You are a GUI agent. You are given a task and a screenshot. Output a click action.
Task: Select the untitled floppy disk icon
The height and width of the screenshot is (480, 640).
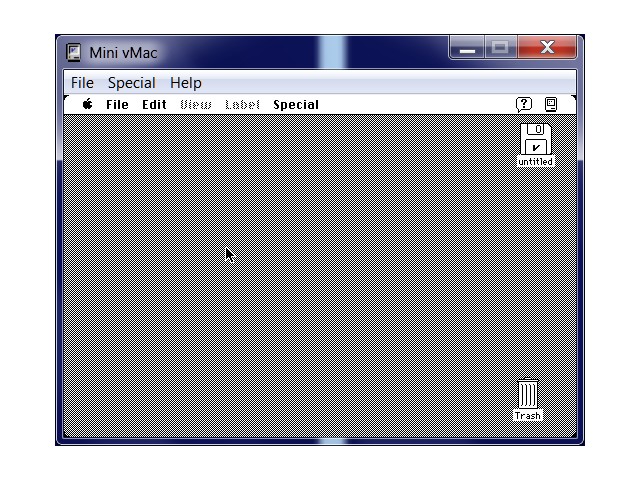pos(536,139)
